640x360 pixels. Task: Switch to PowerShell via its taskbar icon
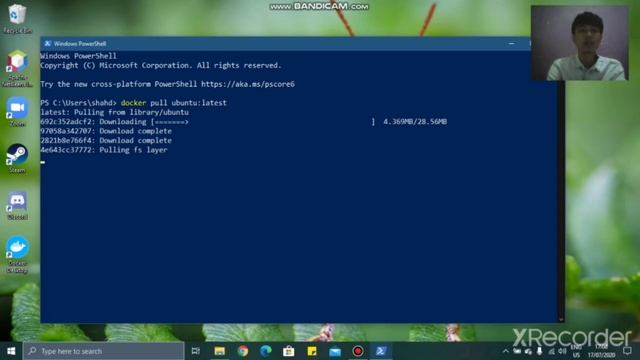[x=381, y=351]
